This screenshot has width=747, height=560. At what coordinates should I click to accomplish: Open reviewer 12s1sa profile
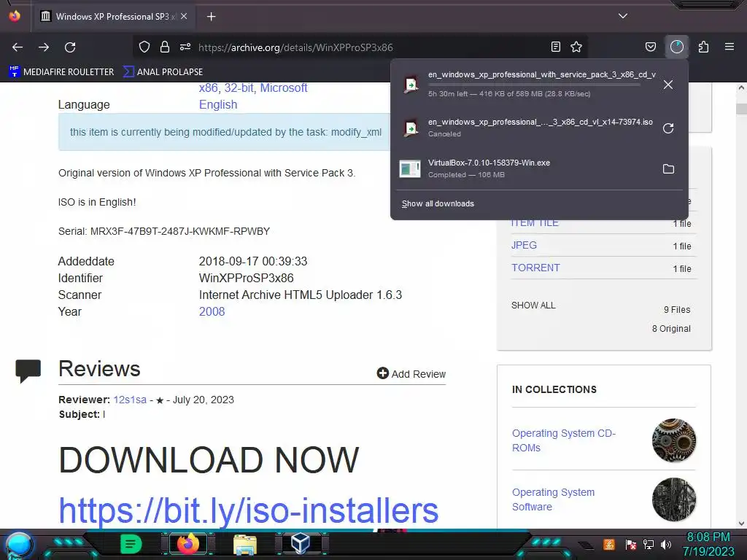[x=130, y=400]
